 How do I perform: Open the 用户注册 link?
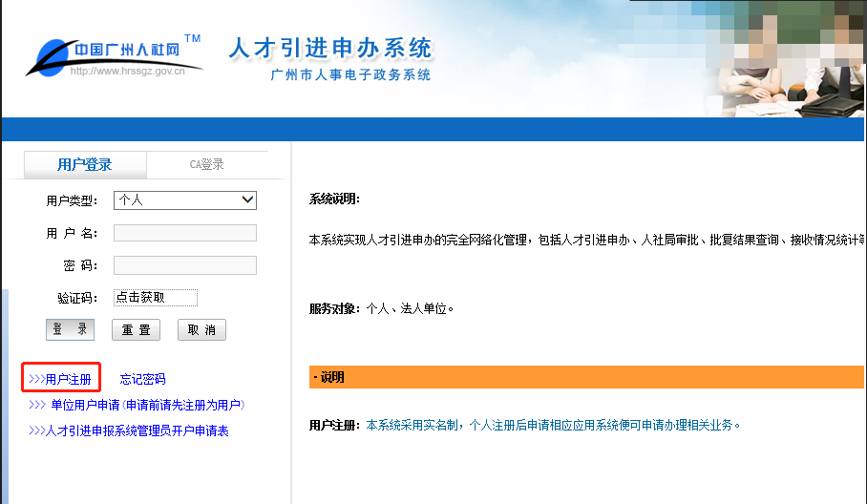click(x=61, y=379)
